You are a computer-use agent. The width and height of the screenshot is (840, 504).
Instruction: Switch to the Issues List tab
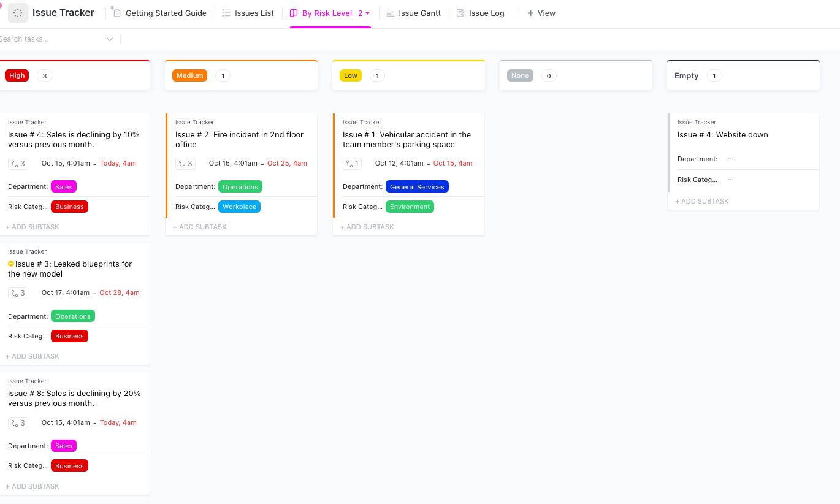tap(248, 13)
